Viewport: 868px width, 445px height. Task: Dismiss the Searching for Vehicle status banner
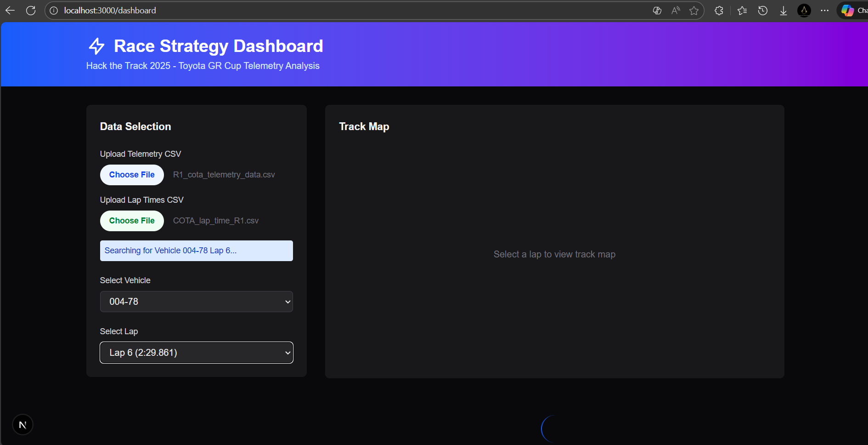tap(196, 251)
